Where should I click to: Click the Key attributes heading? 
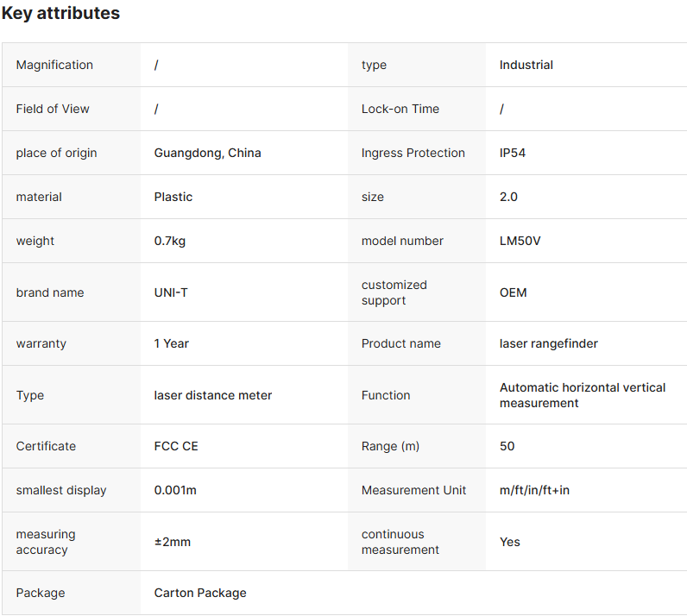(x=61, y=14)
